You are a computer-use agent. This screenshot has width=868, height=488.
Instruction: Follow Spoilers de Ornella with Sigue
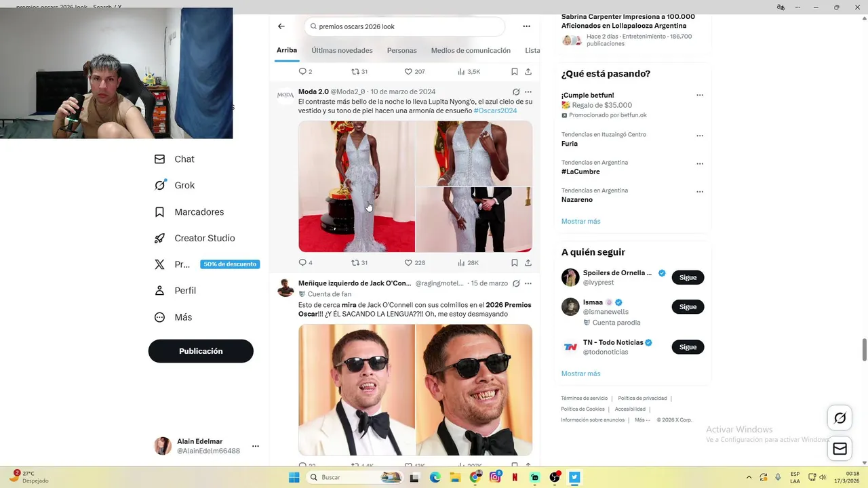click(x=688, y=277)
